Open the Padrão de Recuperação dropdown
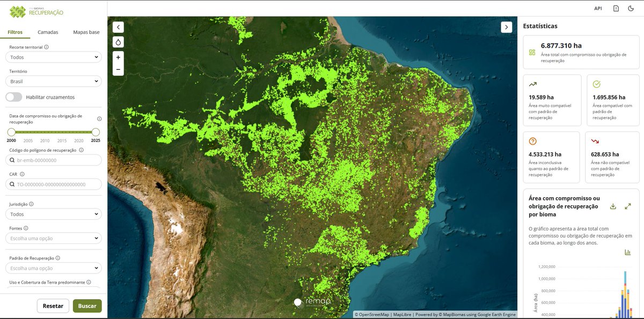 point(54,268)
